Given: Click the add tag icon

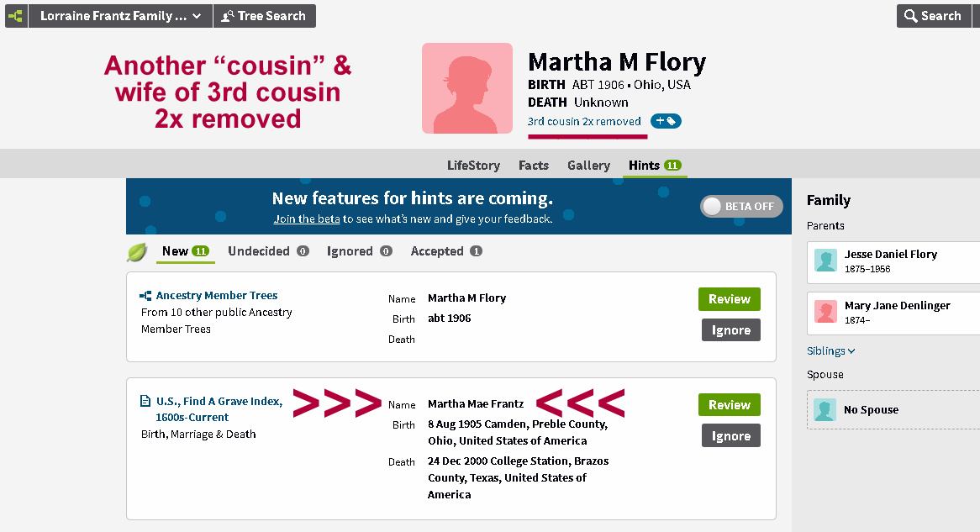Looking at the screenshot, I should [666, 121].
